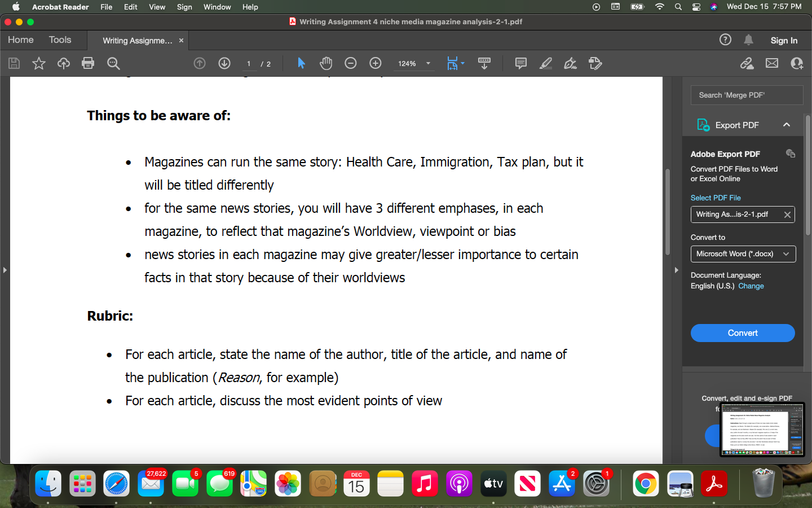Click the Select PDF File link
This screenshot has height=508, width=812.
[x=716, y=198]
